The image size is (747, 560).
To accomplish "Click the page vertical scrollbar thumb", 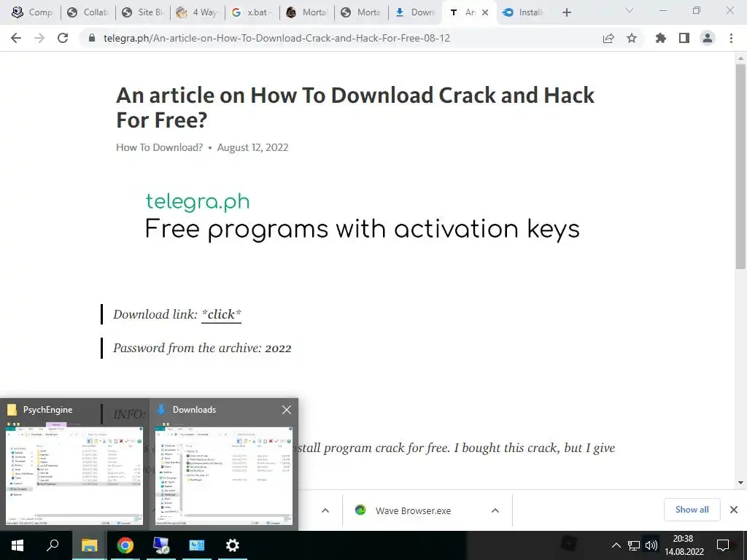I will pyautogui.click(x=740, y=166).
